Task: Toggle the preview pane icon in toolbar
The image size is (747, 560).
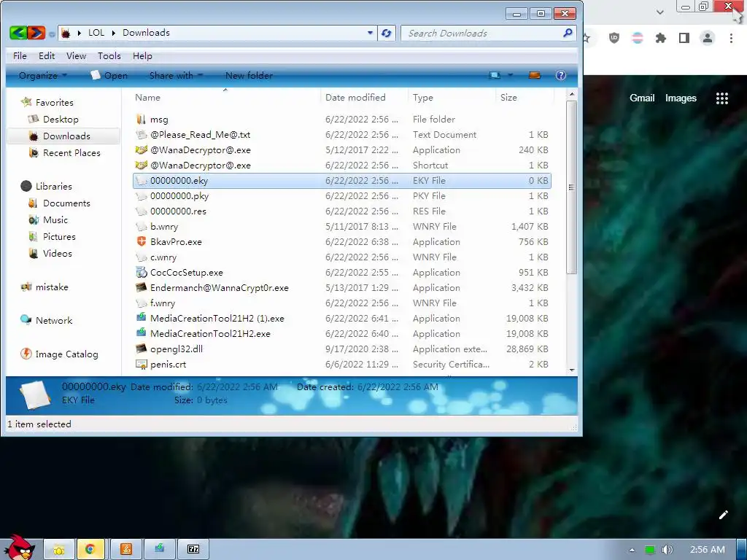Action: tap(535, 75)
